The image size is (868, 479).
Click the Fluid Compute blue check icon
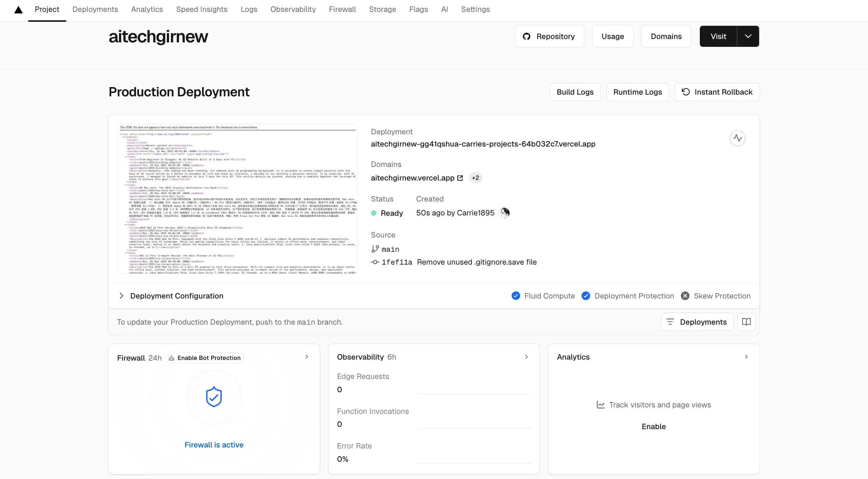(x=516, y=296)
